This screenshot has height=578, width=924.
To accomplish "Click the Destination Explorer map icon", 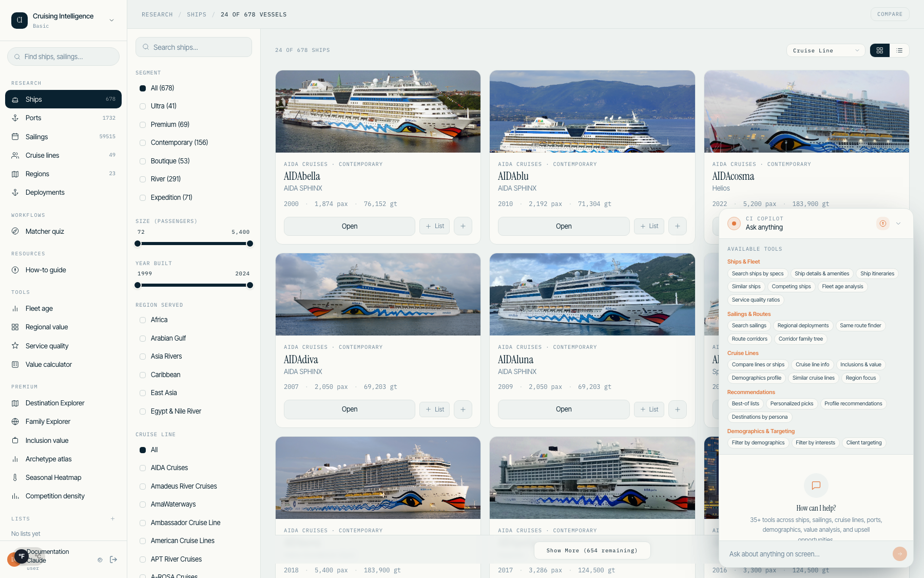I will tap(15, 403).
